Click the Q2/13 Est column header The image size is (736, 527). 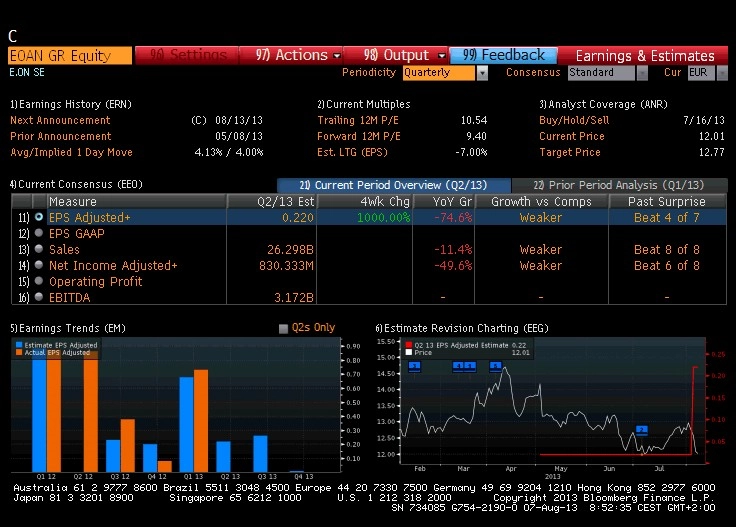click(272, 201)
